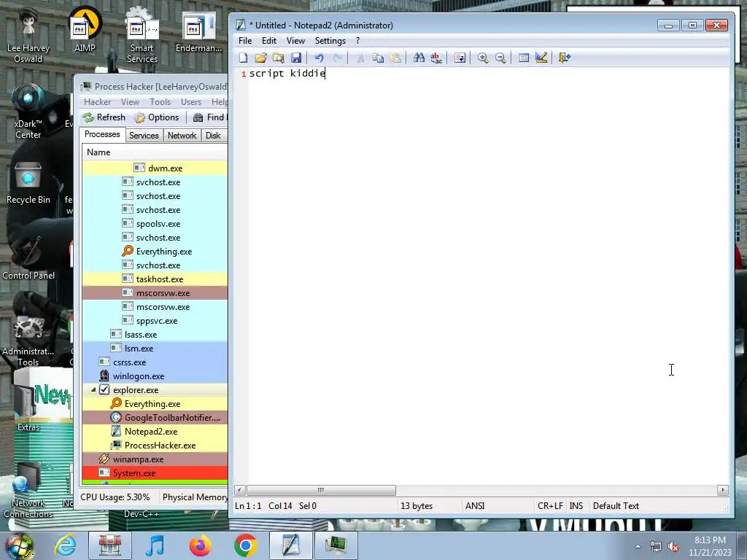Switch to the Services tab

[x=144, y=136]
